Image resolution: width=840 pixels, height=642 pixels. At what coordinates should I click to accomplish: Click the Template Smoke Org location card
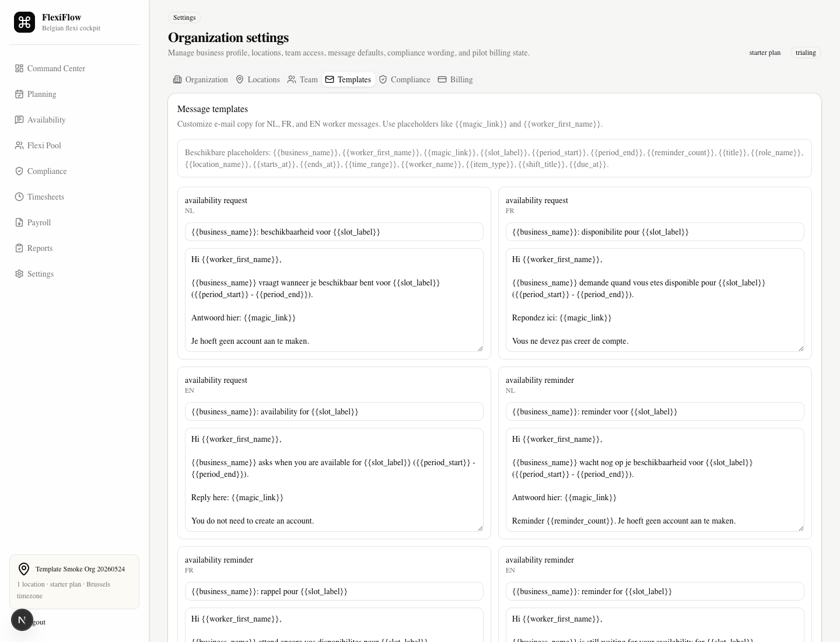click(74, 582)
